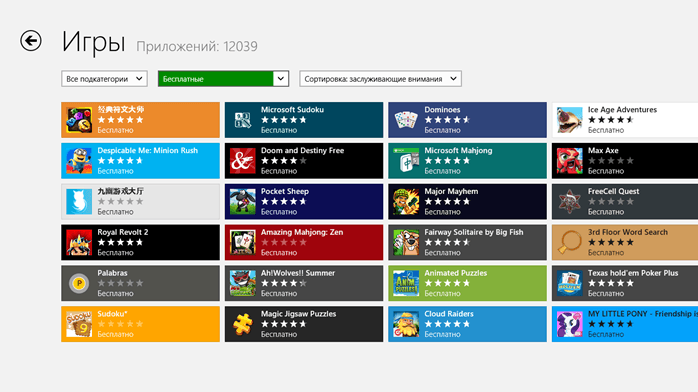698x392 pixels.
Task: Open Sudoku* orange tile icon
Action: [79, 324]
